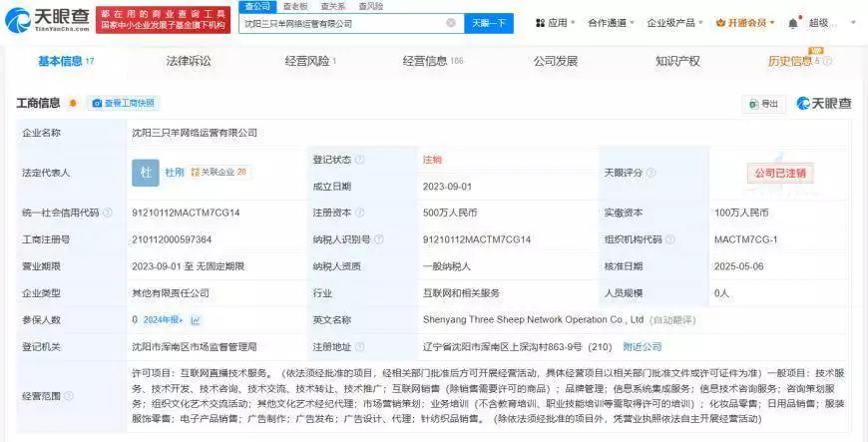Screen dimensions: 868x442
Task: Click the help icon beside 组织机构代码
Action: pyautogui.click(x=670, y=239)
